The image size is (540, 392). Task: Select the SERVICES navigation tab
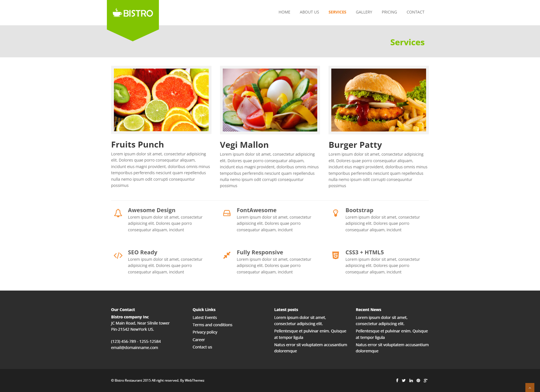337,12
